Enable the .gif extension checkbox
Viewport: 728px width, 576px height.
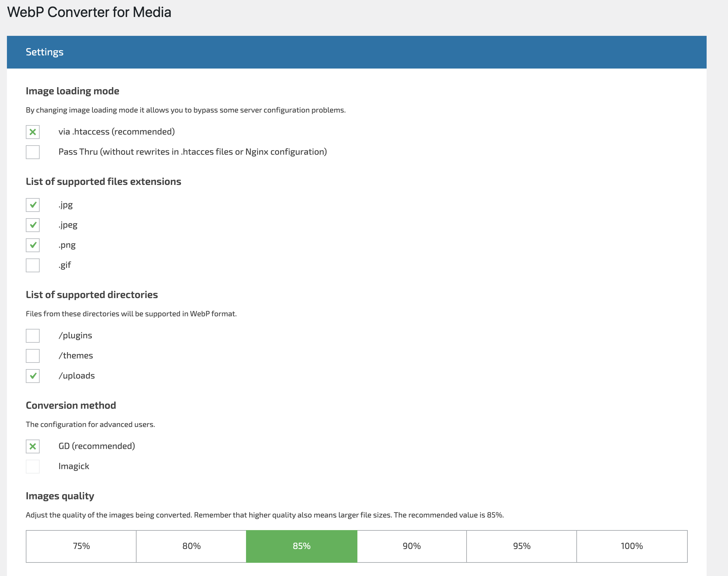pyautogui.click(x=33, y=265)
